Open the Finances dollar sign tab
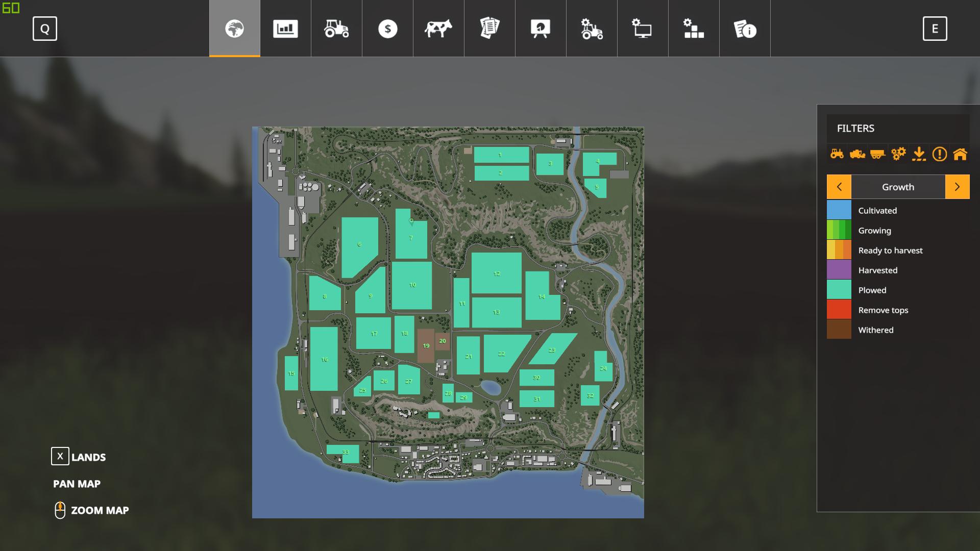Screen dimensions: 980x551 click(x=387, y=29)
